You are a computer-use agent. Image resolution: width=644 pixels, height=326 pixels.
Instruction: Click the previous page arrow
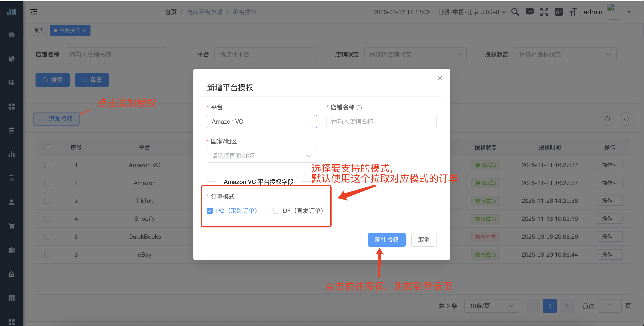[533, 306]
